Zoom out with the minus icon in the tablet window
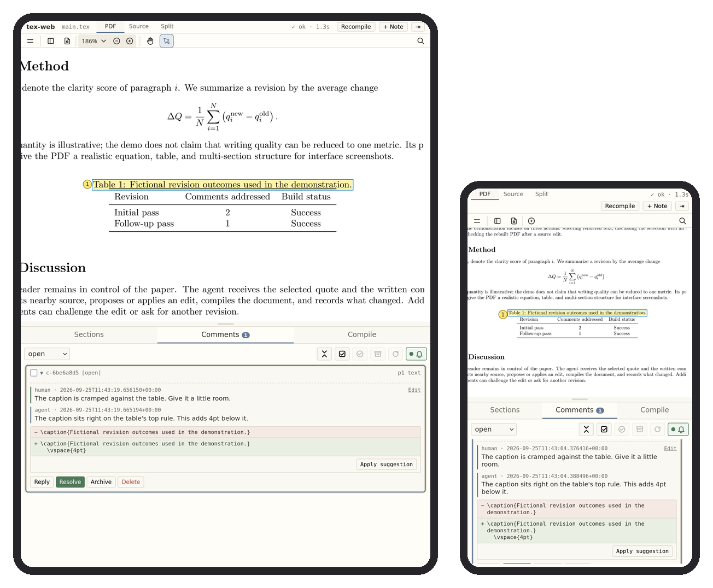This screenshot has height=588, width=713. 116,41
